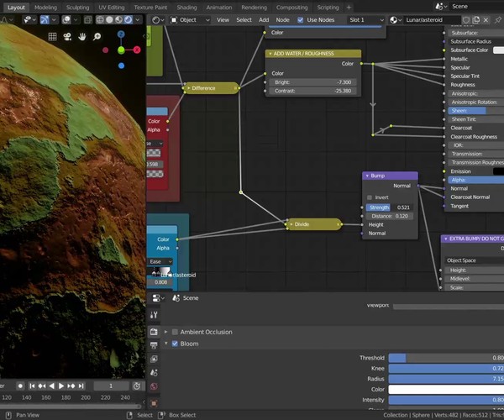The width and height of the screenshot is (504, 420).
Task: Unlink the Lunar/asteroid material
Action: (x=486, y=20)
